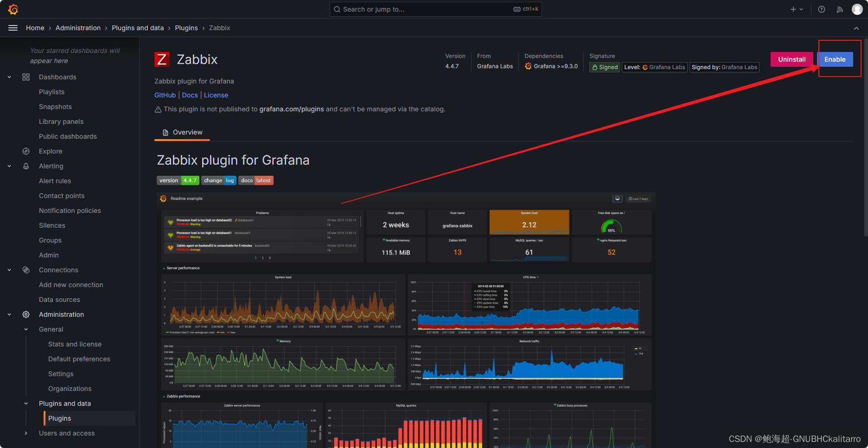Click the Administration gear icon

(x=26, y=314)
